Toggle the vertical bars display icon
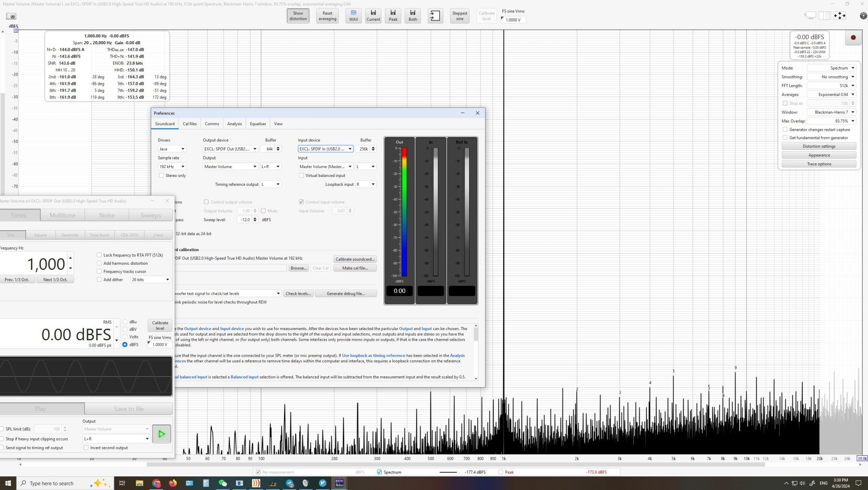 point(825,16)
